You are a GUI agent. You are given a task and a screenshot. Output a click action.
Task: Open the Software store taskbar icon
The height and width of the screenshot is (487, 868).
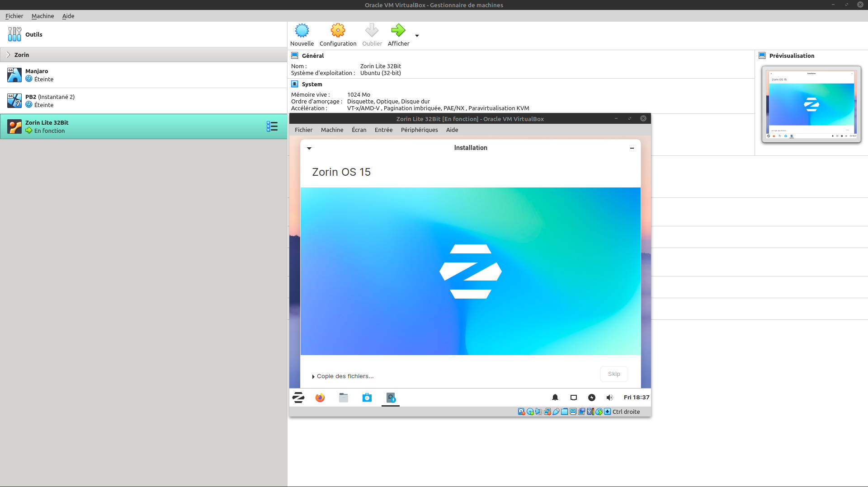tap(367, 398)
